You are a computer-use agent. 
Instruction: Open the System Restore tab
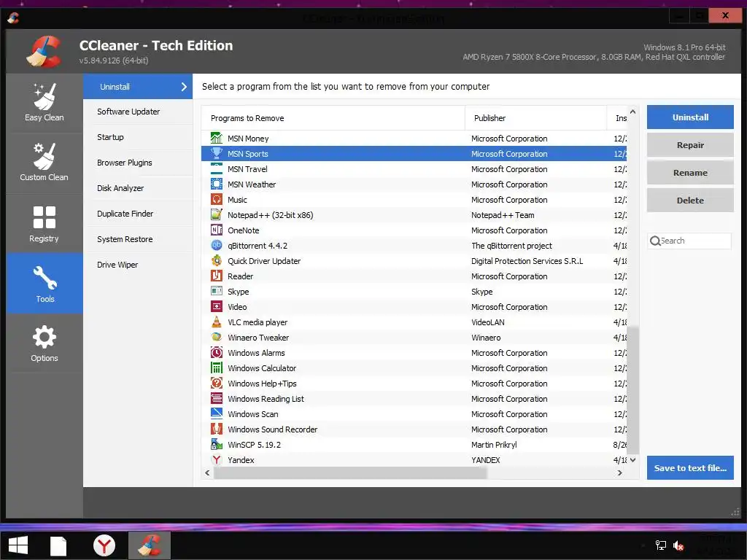(x=138, y=239)
